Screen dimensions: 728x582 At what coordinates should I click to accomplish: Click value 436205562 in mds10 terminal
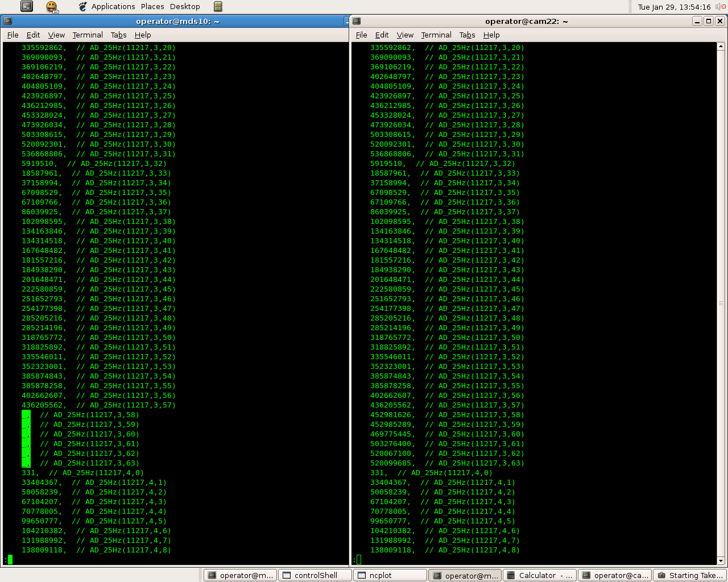pos(42,405)
